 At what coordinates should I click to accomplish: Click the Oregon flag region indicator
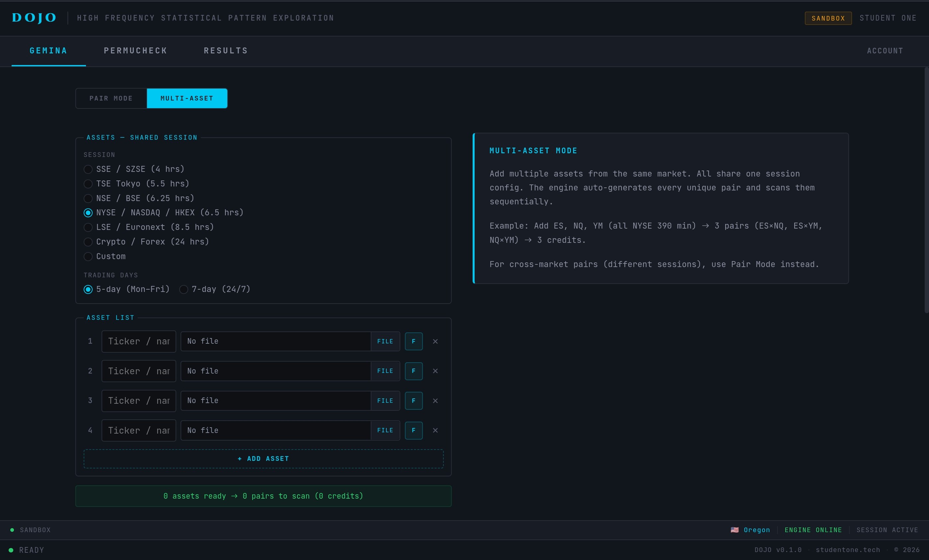750,530
